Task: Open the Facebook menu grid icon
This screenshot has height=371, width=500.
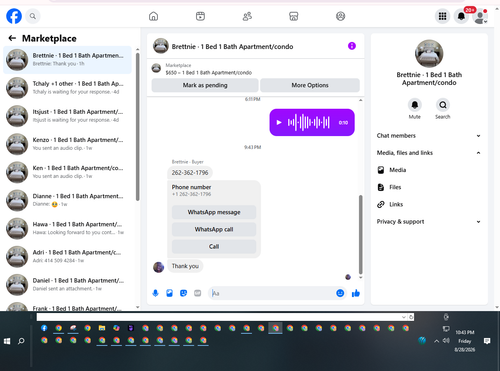Action: coord(442,16)
